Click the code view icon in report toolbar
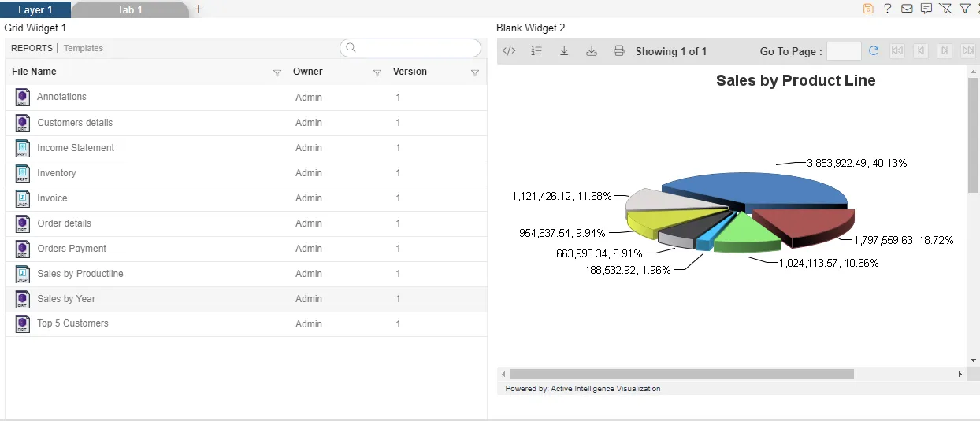This screenshot has width=980, height=421. point(509,51)
